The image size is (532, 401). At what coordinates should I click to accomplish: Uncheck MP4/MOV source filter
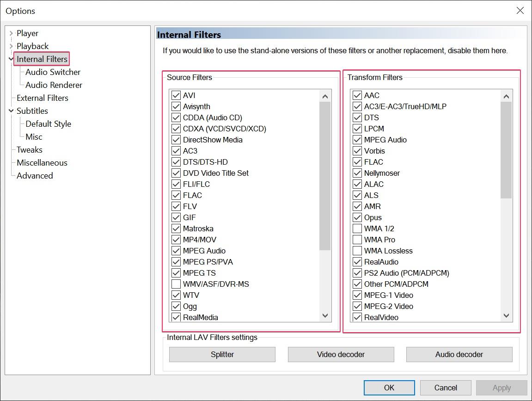[x=176, y=240]
